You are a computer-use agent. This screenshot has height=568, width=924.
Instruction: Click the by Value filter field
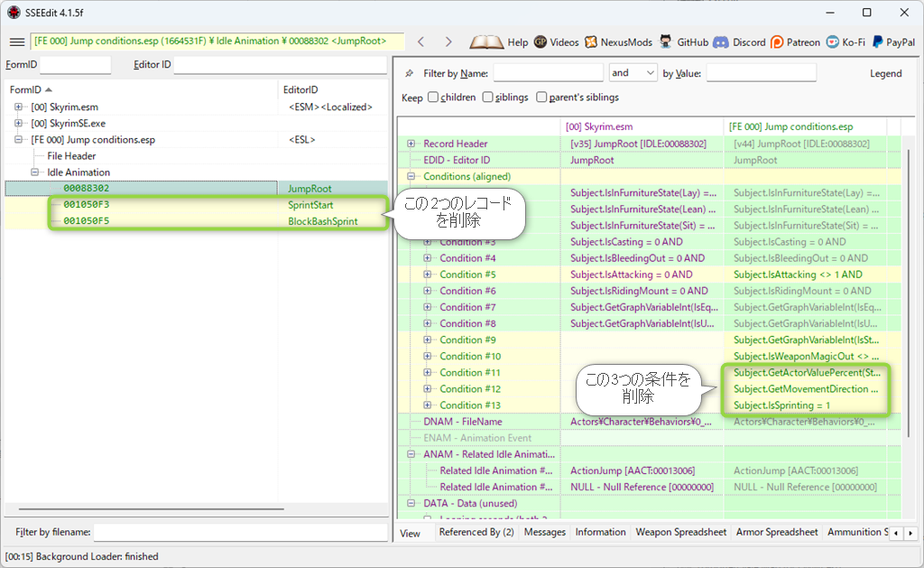tap(762, 72)
